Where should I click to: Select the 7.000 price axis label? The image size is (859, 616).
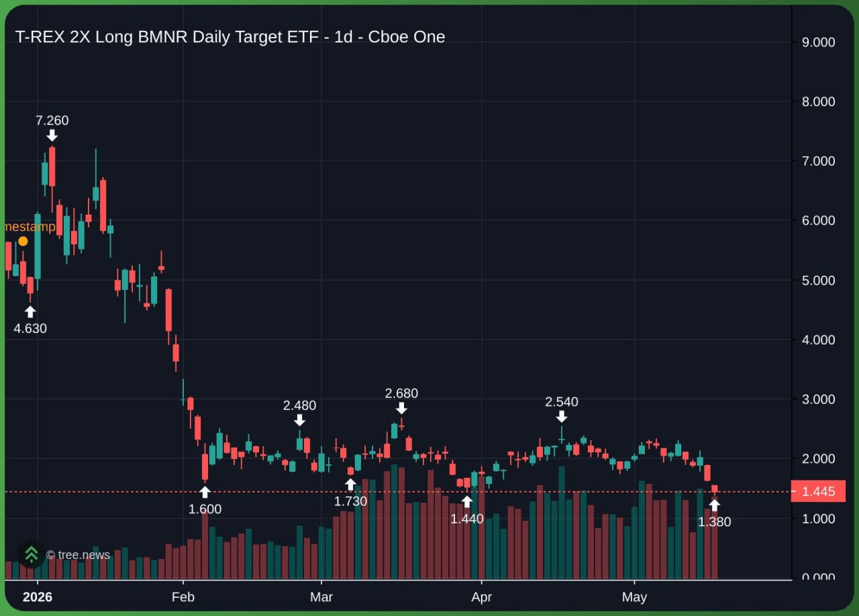coord(819,161)
